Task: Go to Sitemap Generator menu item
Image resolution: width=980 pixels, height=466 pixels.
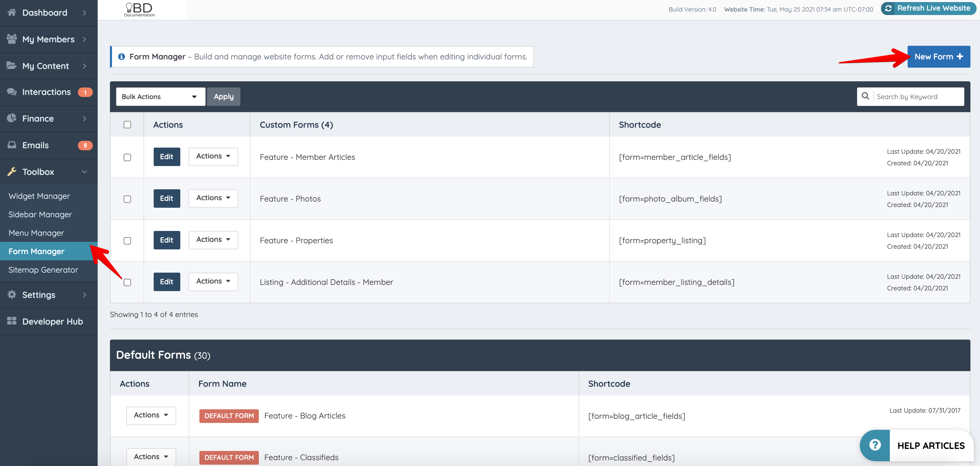Action: (43, 270)
